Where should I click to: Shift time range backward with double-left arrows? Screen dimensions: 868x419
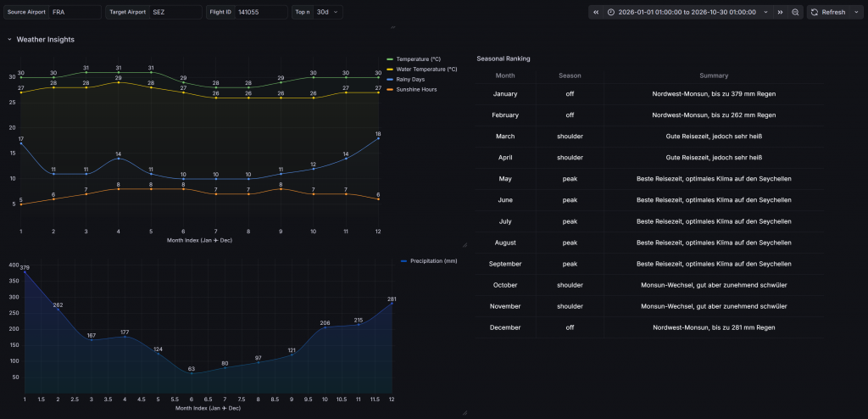pos(596,13)
